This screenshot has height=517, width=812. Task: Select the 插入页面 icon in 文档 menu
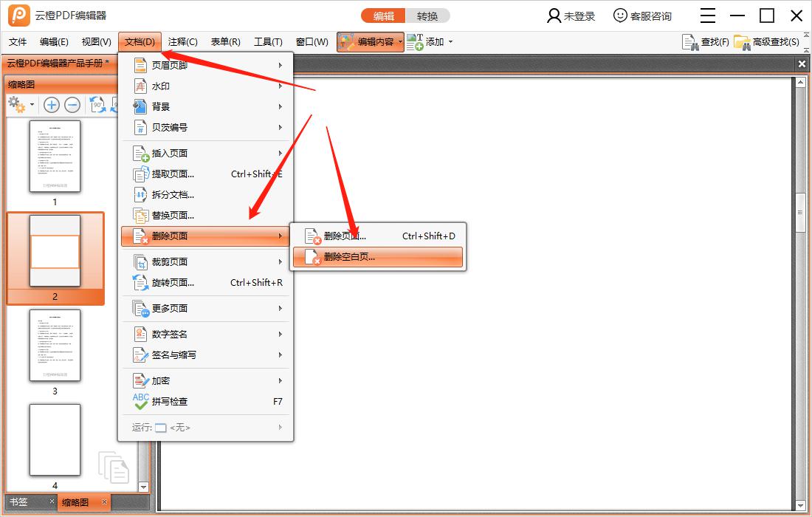[140, 153]
